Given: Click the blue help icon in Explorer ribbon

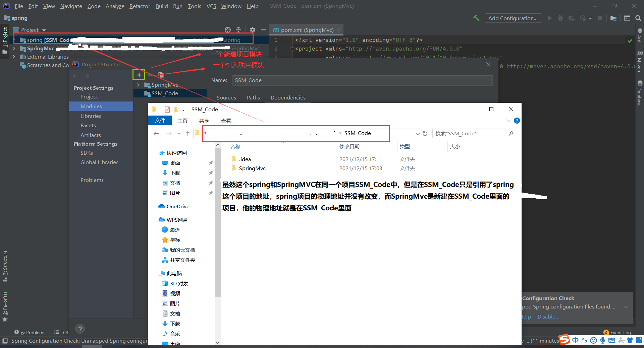Looking at the screenshot, I should click(x=517, y=121).
